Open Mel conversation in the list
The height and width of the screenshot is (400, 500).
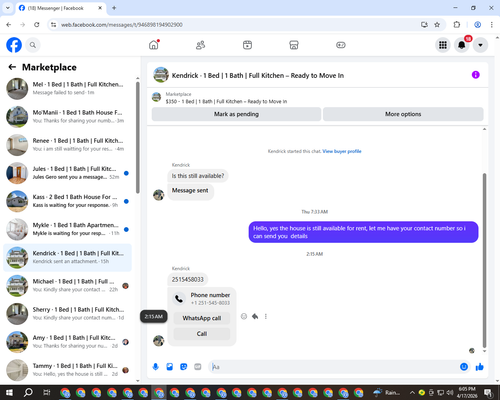(x=67, y=88)
